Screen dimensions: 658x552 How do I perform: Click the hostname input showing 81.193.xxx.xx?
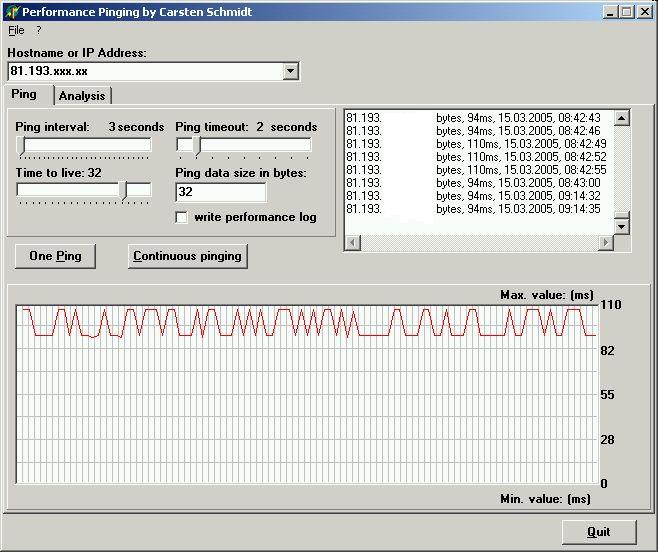click(x=144, y=71)
